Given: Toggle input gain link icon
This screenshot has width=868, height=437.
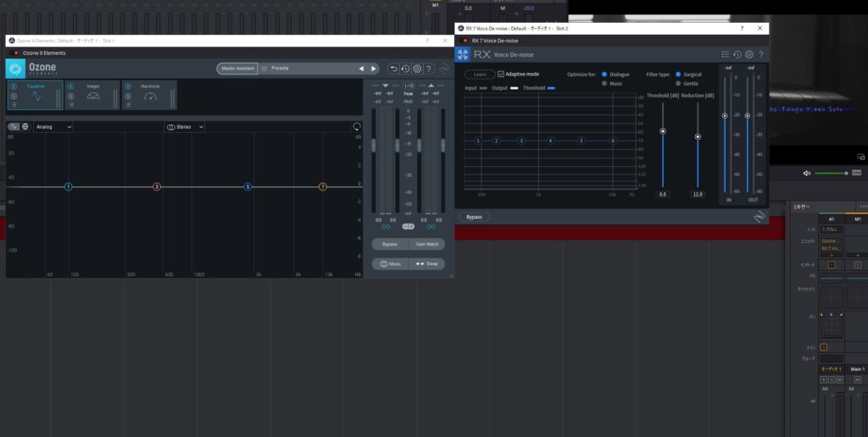Looking at the screenshot, I should (386, 227).
